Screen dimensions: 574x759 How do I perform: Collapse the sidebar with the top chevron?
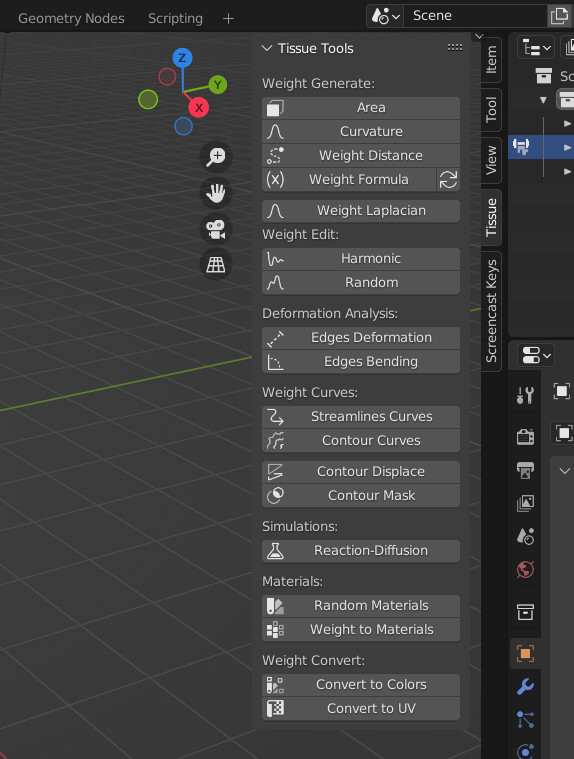click(x=479, y=36)
